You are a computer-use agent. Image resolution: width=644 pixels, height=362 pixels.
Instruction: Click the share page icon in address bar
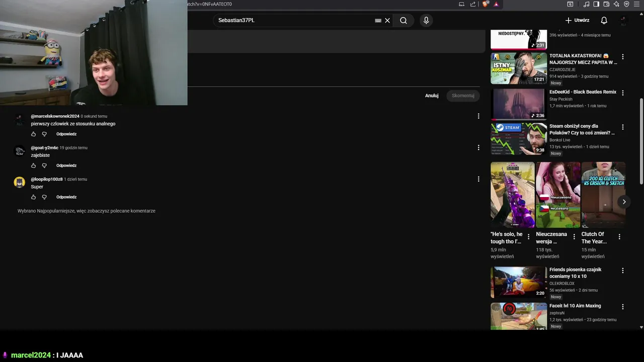(473, 4)
